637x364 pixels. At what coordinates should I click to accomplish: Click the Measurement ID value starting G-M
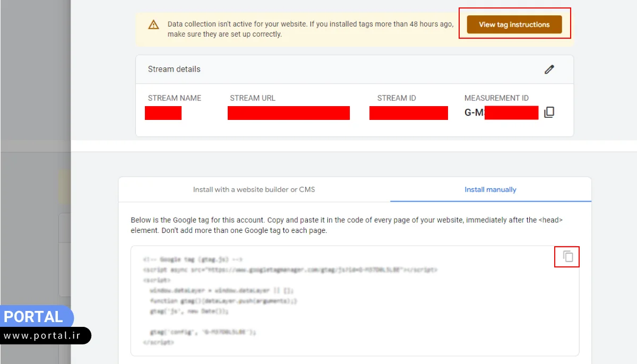point(501,112)
